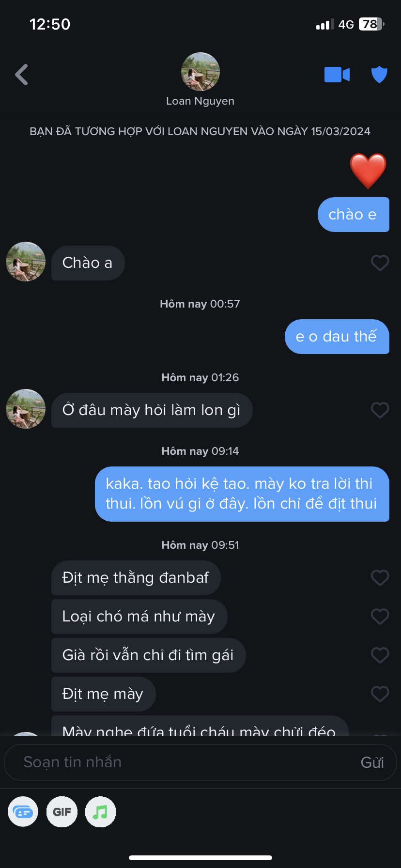The width and height of the screenshot is (401, 868).
Task: Start a video call with Loan Nguyen
Action: [337, 75]
